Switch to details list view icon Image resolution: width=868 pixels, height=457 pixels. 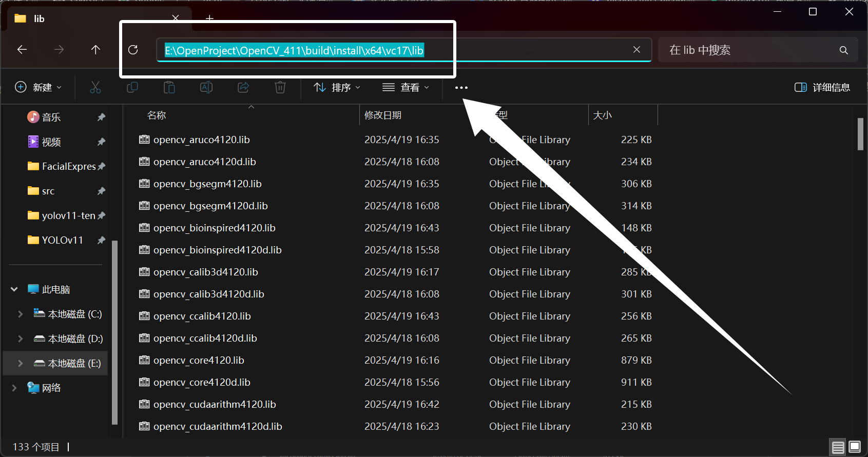pos(838,447)
